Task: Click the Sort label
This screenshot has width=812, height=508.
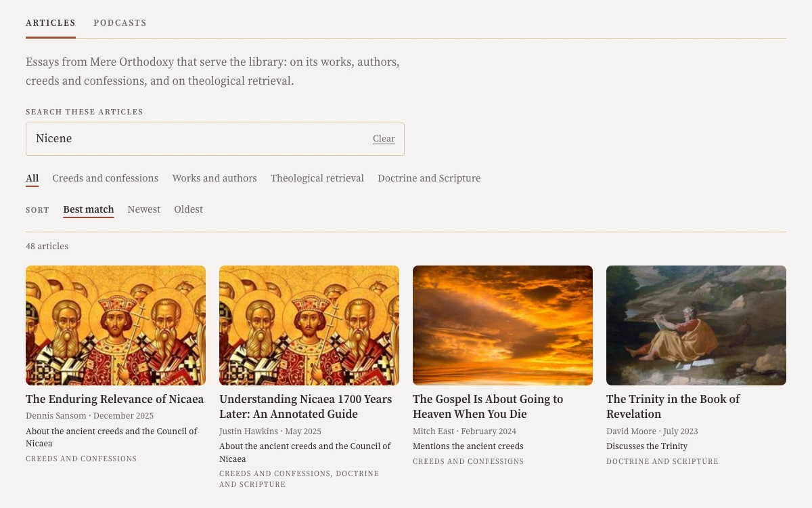Action: tap(37, 210)
